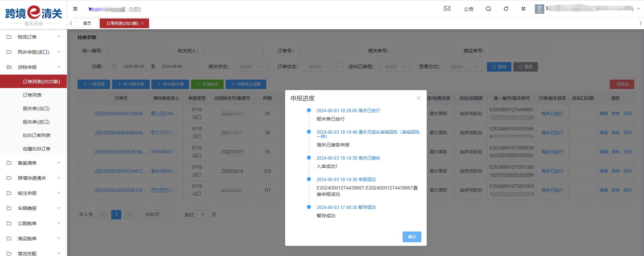Image resolution: width=644 pixels, height=256 pixels.
Task: Click the 统一编号 input field
Action: pyautogui.click(x=138, y=51)
